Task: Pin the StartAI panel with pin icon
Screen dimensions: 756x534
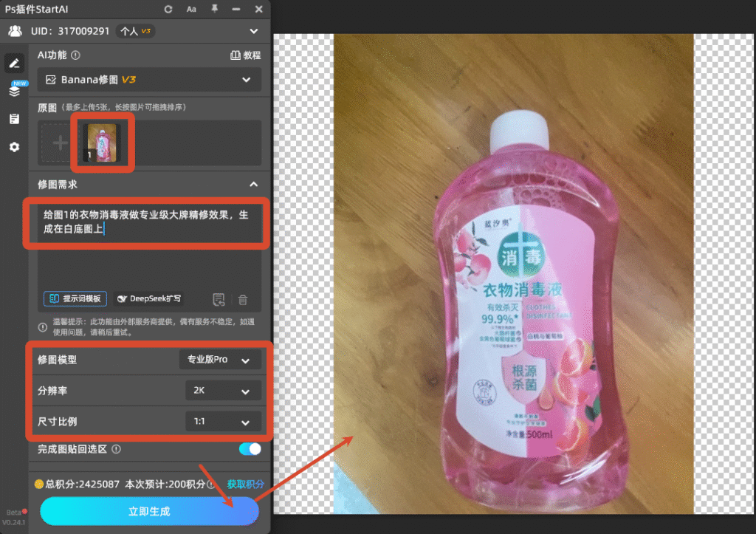Action: point(214,9)
